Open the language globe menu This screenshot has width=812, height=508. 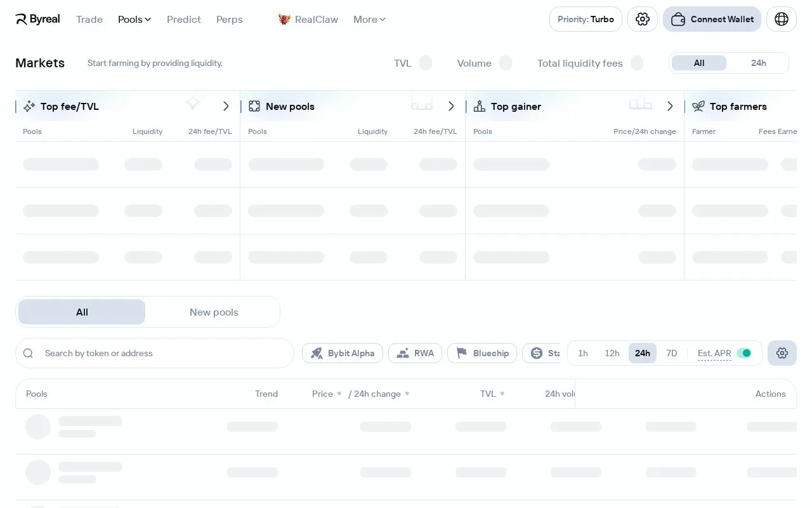pyautogui.click(x=782, y=19)
